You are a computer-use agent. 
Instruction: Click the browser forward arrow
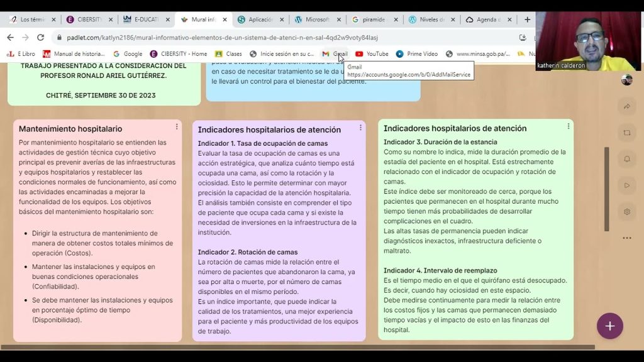coord(25,37)
